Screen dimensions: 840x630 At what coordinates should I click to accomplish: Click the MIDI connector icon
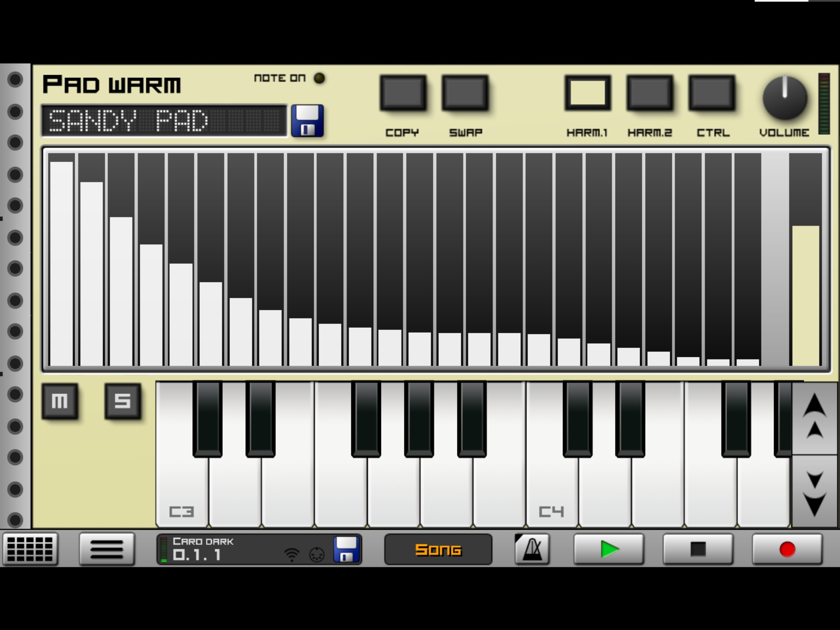[x=317, y=555]
